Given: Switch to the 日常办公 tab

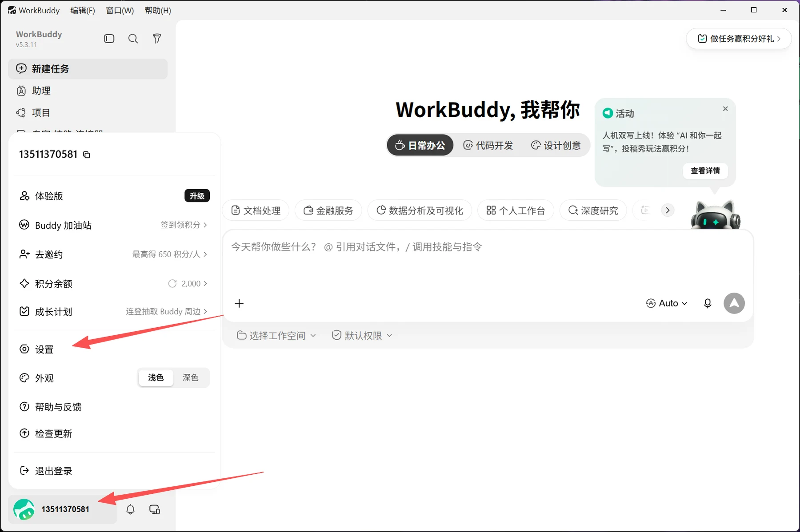Looking at the screenshot, I should [x=420, y=145].
